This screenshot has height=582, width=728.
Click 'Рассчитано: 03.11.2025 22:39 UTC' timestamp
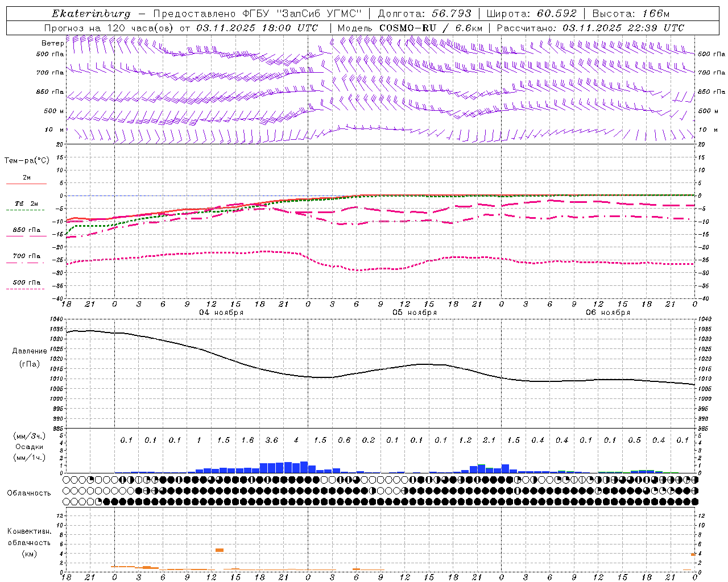(x=590, y=28)
